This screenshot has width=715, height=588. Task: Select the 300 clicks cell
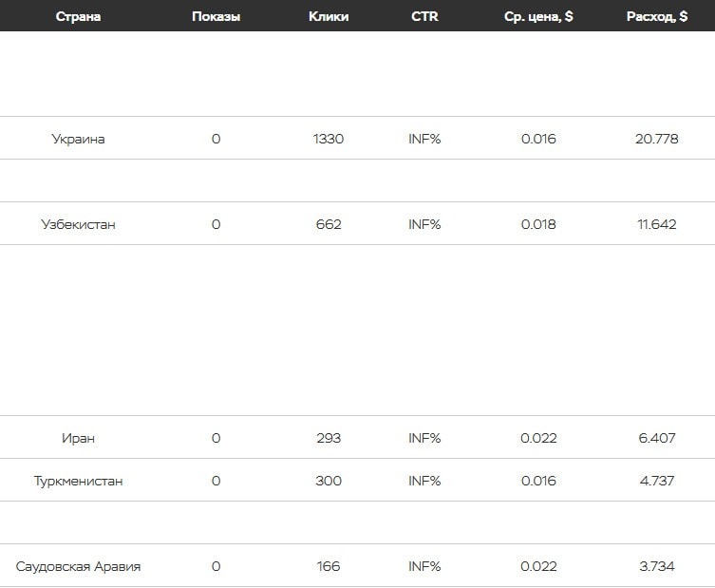pos(329,481)
